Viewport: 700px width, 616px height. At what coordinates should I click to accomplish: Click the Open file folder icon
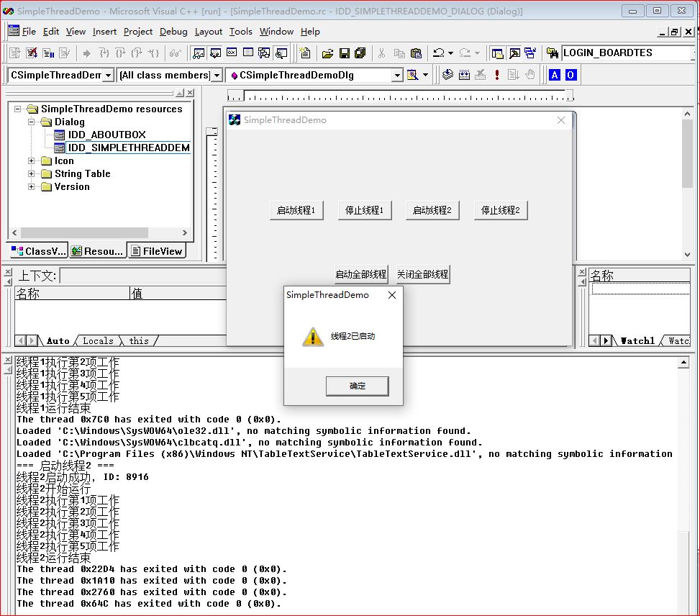point(327,53)
